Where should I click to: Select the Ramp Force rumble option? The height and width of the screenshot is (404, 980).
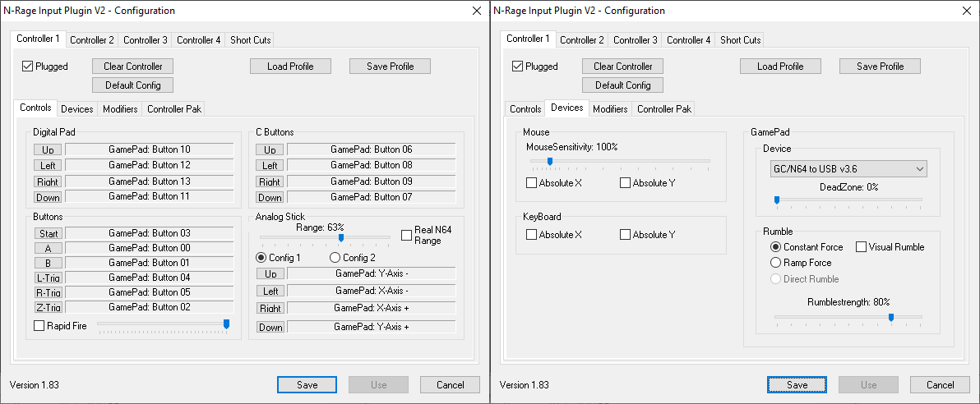(775, 263)
